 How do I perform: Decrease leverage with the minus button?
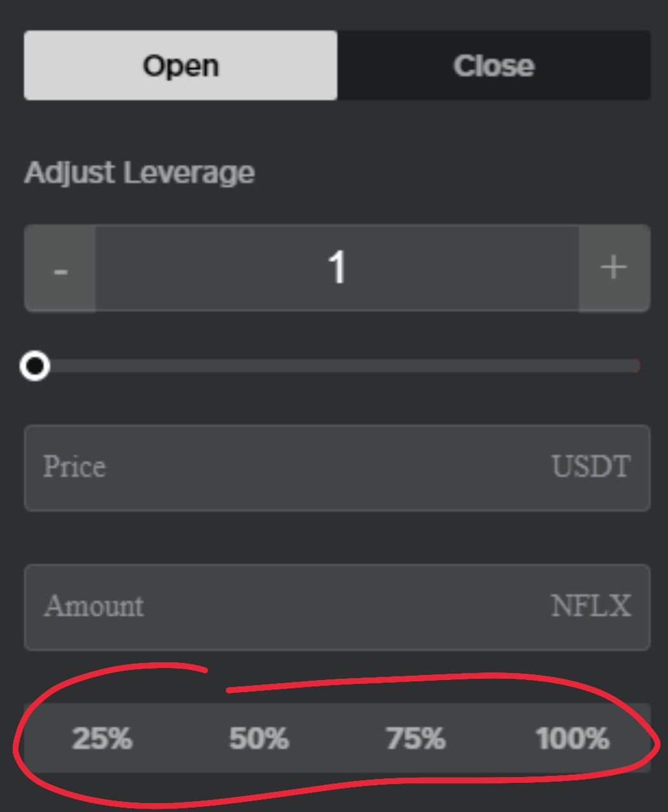(x=60, y=268)
